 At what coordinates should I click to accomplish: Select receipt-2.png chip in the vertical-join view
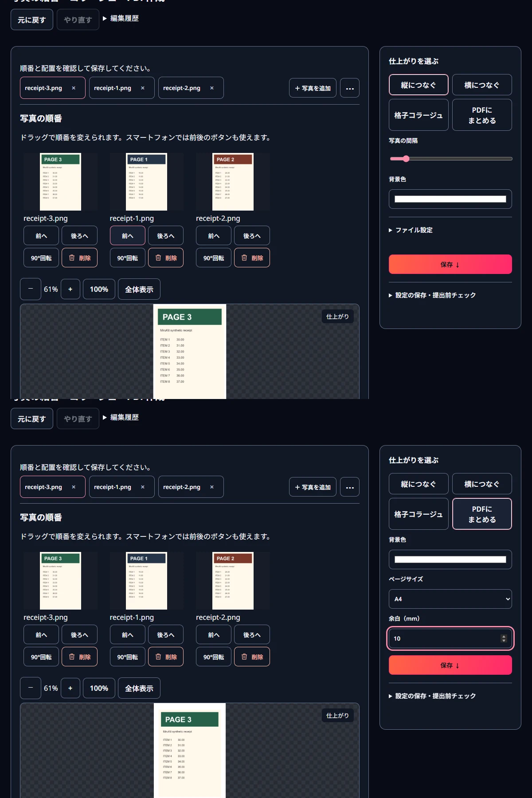182,88
